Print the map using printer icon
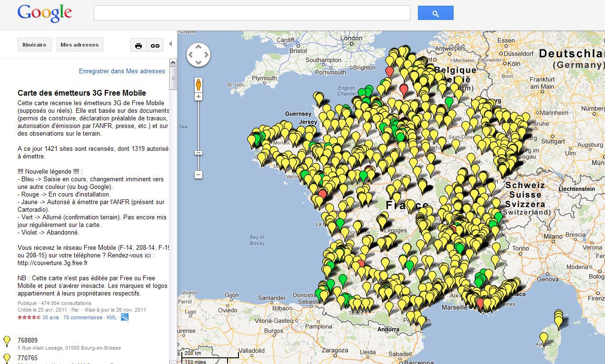Image resolution: width=605 pixels, height=364 pixels. pos(139,46)
